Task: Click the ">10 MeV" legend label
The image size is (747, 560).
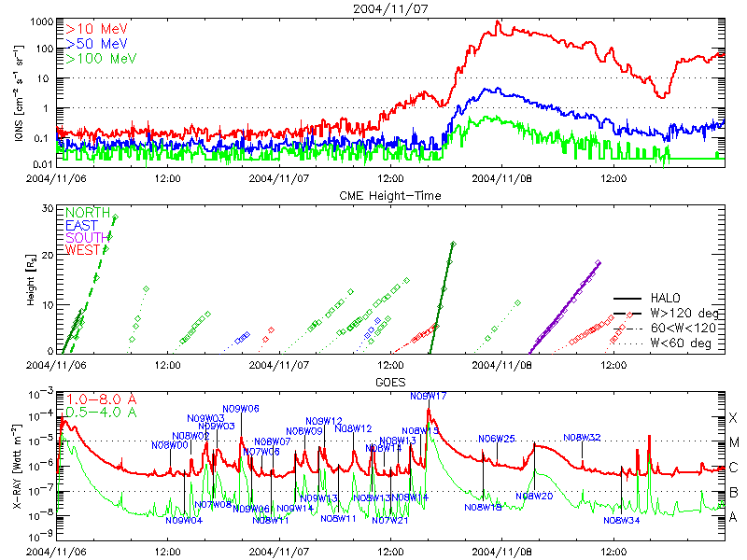Action: pos(97,29)
